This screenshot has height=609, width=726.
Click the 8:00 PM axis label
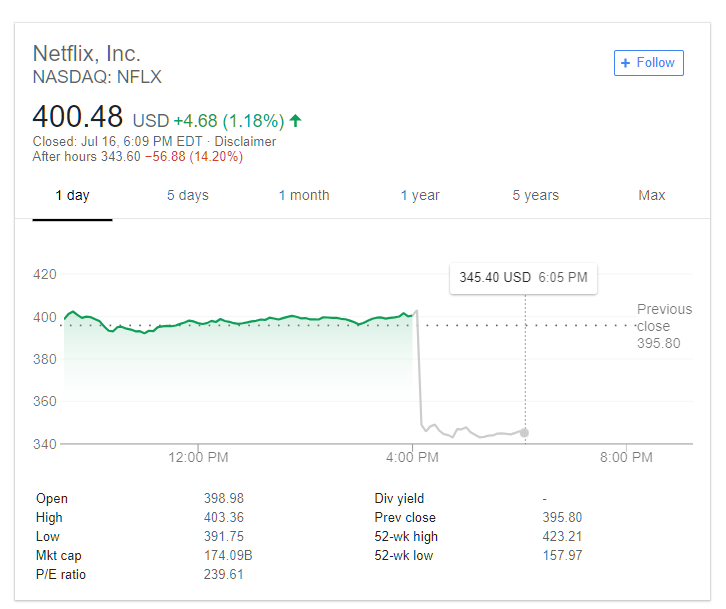tap(626, 458)
